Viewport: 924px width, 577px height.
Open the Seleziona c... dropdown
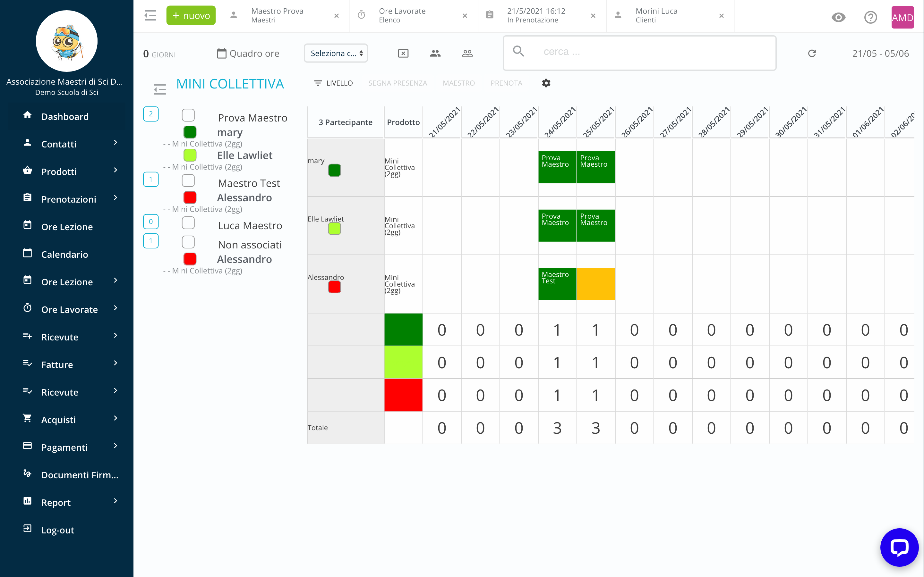tap(336, 54)
